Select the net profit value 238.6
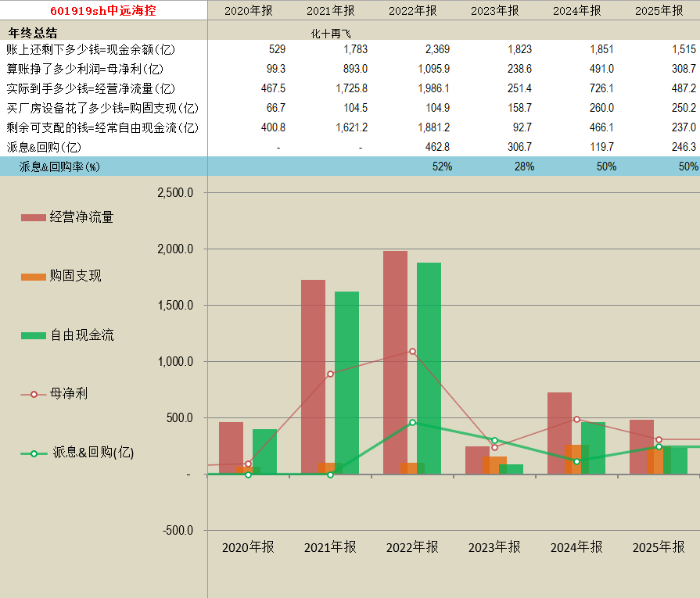700x598 pixels. [x=519, y=69]
